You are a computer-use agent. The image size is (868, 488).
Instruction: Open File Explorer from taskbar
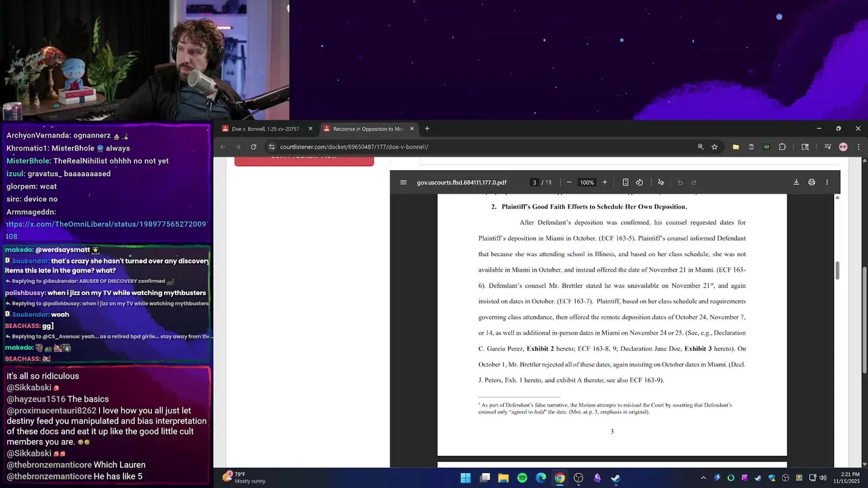[503, 478]
